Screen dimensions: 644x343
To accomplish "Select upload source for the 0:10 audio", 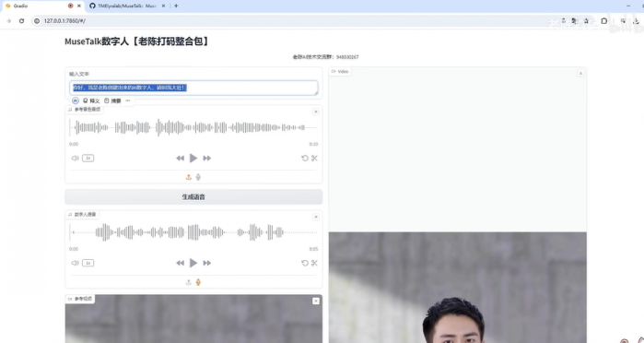I will pyautogui.click(x=189, y=177).
